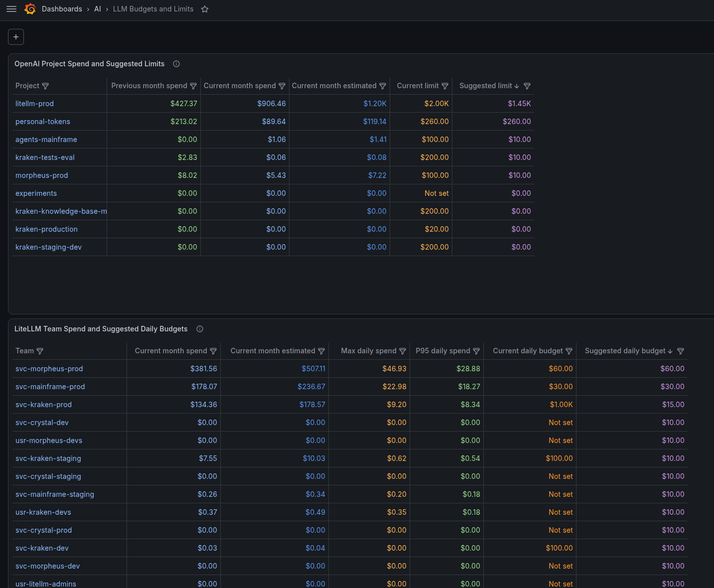Screen dimensions: 714x588
Task: Sort by Current limit header
Action: point(418,86)
